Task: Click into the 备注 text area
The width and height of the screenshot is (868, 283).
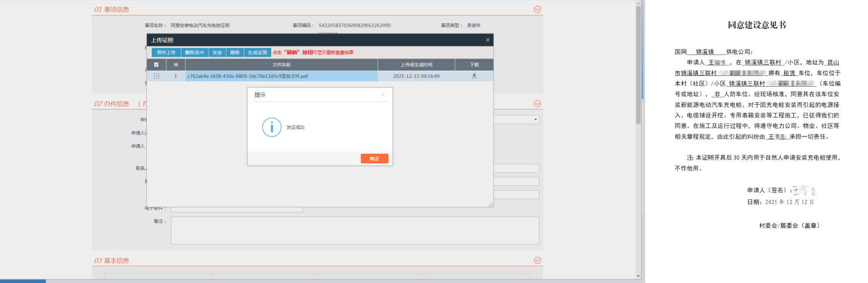Action: click(x=355, y=230)
